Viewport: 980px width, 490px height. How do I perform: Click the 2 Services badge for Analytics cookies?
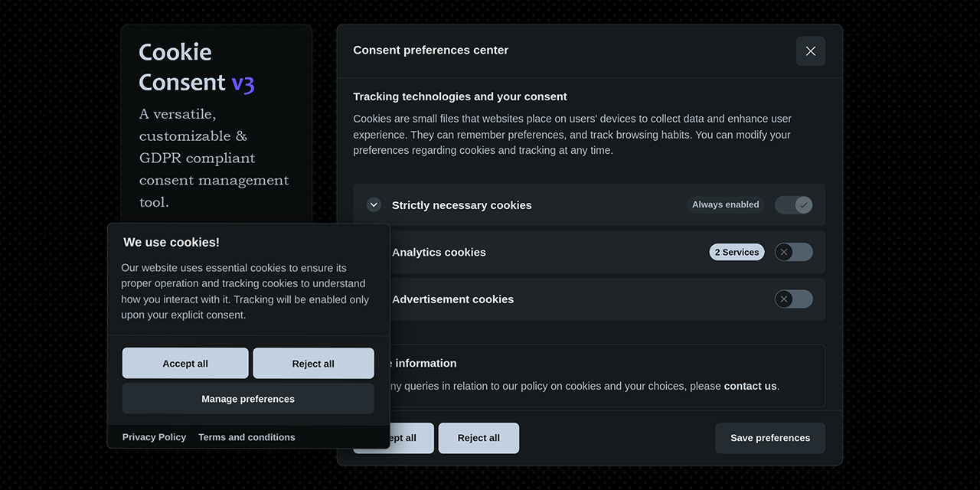[x=737, y=252]
